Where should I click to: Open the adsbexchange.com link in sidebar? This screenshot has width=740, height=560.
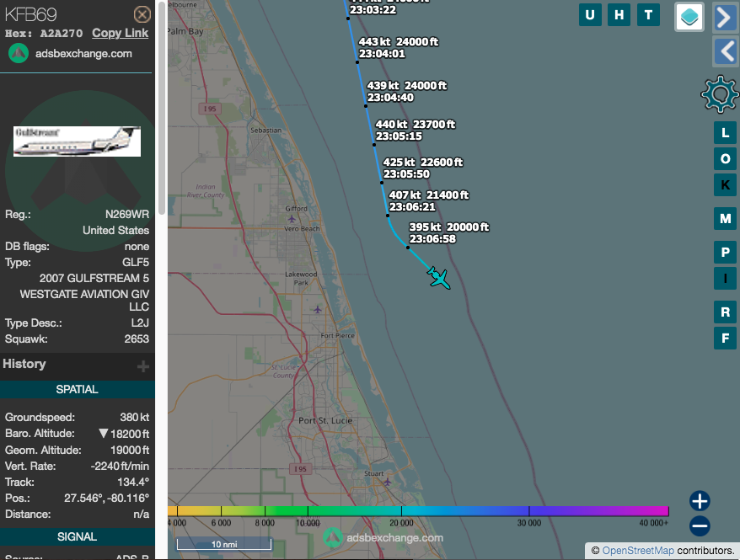[83, 54]
